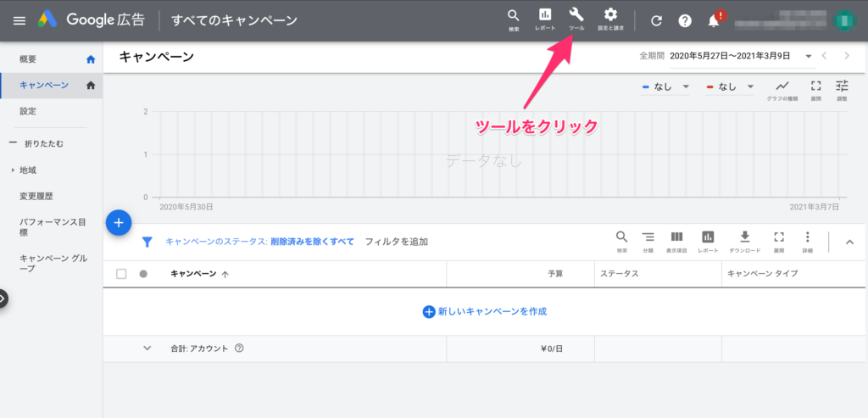Viewport: 868px width, 418px height.
Task: Open the red なし metric dropdown
Action: pos(730,87)
